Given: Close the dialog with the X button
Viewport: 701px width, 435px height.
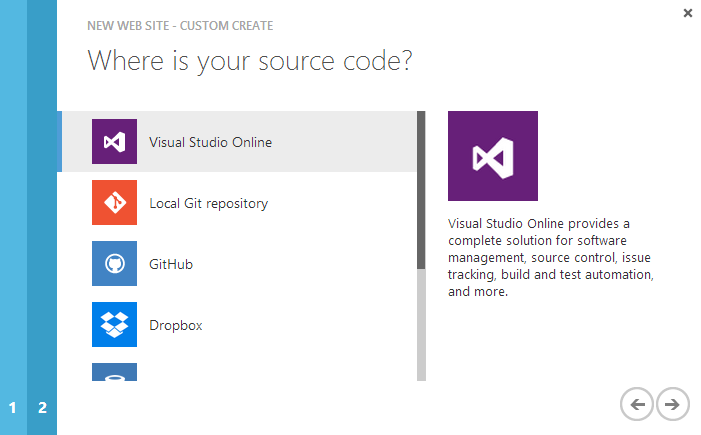Looking at the screenshot, I should (x=688, y=13).
